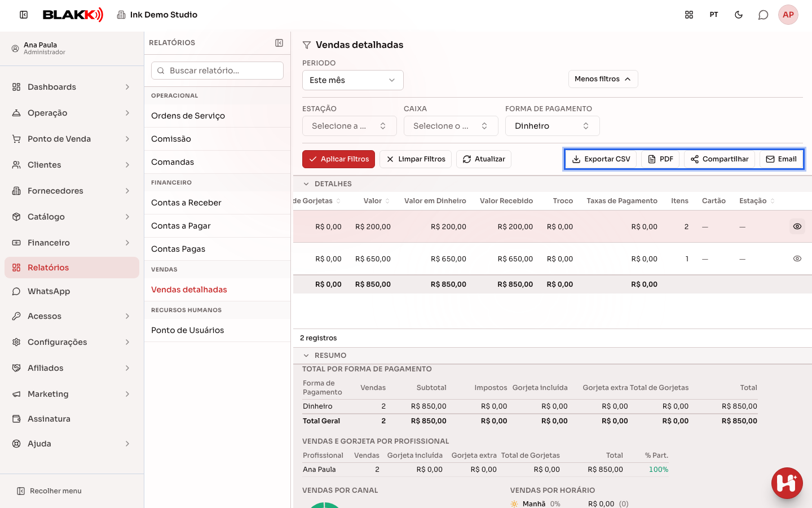This screenshot has width=812, height=508.
Task: Open the Acessos sidebar section
Action: [x=72, y=316]
